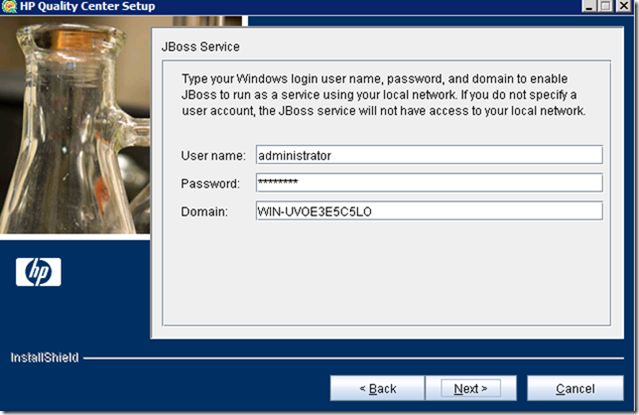Click the Next button
Screen dimensions: 639x415
point(471,388)
